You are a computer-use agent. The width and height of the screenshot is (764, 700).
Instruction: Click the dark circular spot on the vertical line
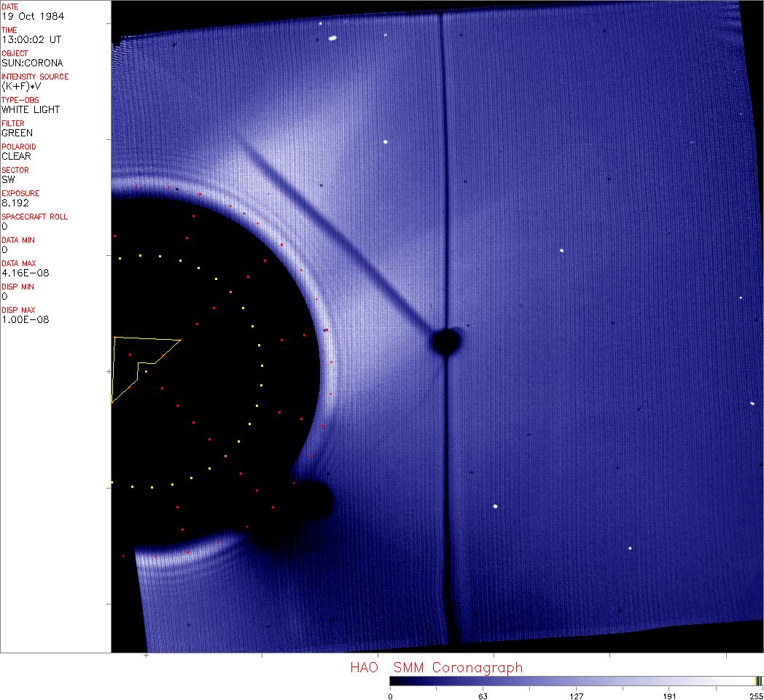point(445,341)
